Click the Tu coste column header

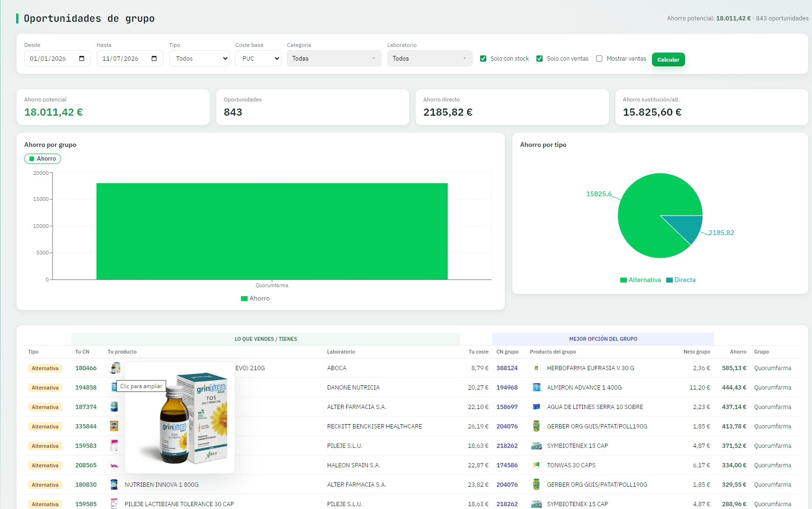click(479, 352)
